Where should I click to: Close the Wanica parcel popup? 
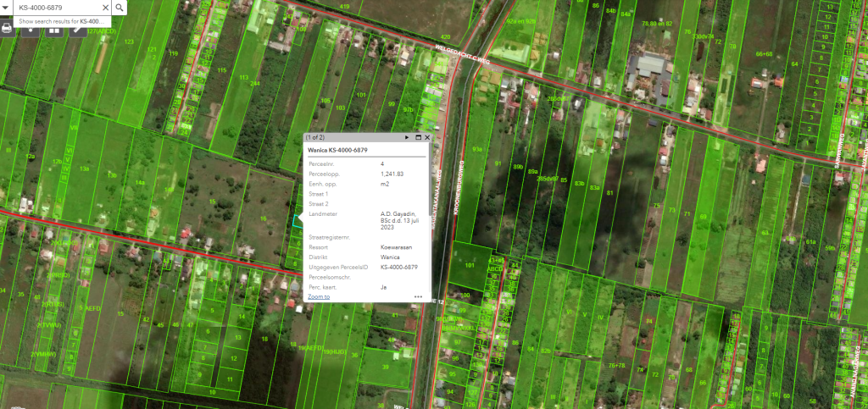[427, 136]
